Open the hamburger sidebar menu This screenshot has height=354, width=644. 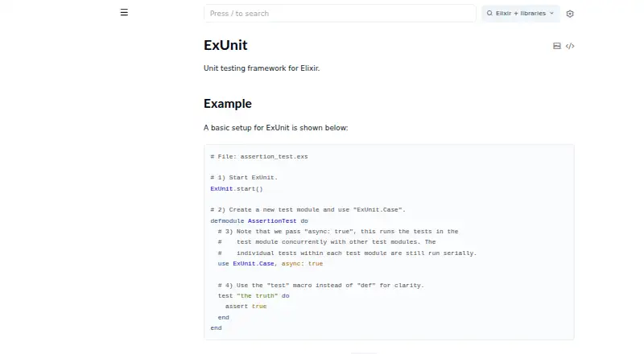(124, 13)
